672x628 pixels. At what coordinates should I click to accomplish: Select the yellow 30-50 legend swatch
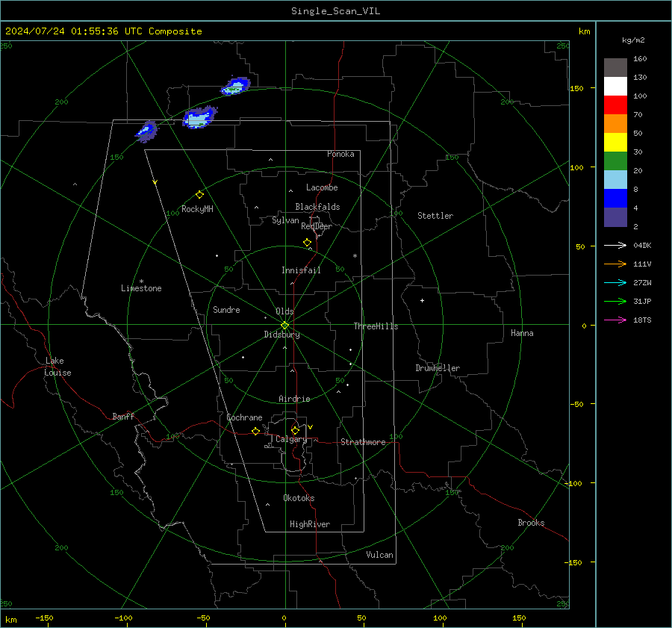(x=615, y=143)
